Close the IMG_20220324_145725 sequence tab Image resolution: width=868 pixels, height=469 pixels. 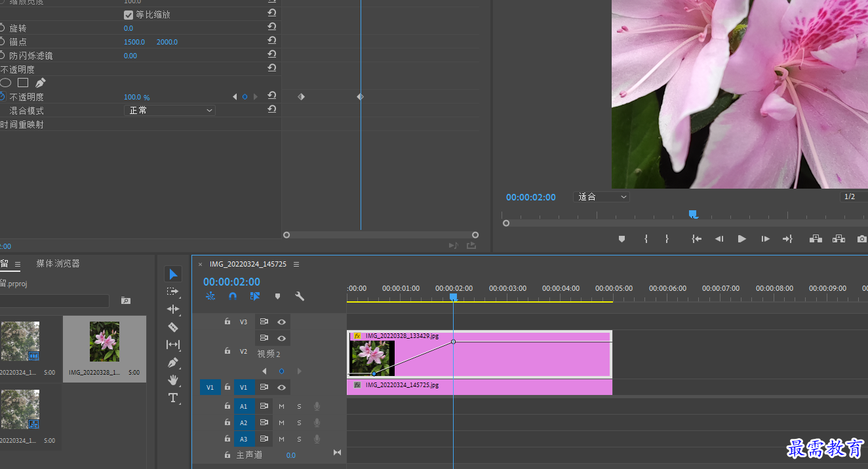coord(201,264)
